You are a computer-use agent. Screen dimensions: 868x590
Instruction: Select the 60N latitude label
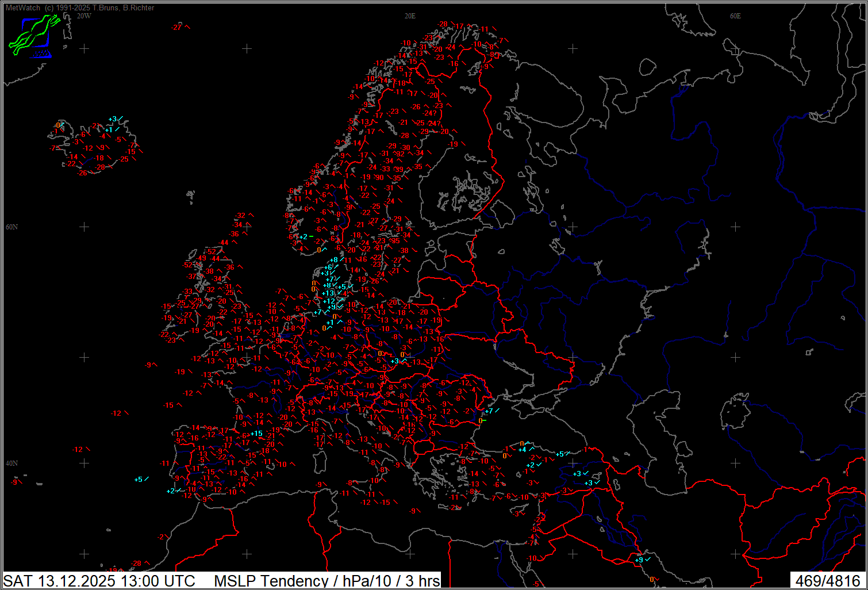(11, 227)
